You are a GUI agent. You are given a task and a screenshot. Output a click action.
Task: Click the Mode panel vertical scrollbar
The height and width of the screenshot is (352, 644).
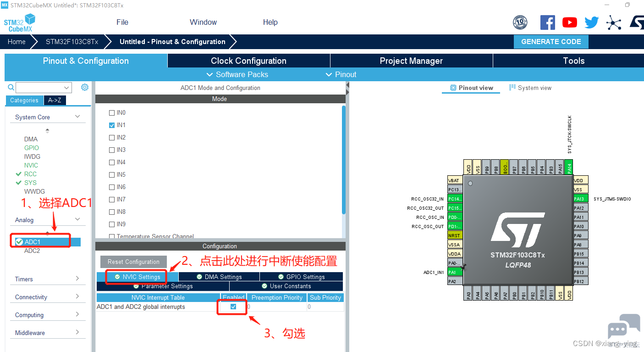[344, 160]
